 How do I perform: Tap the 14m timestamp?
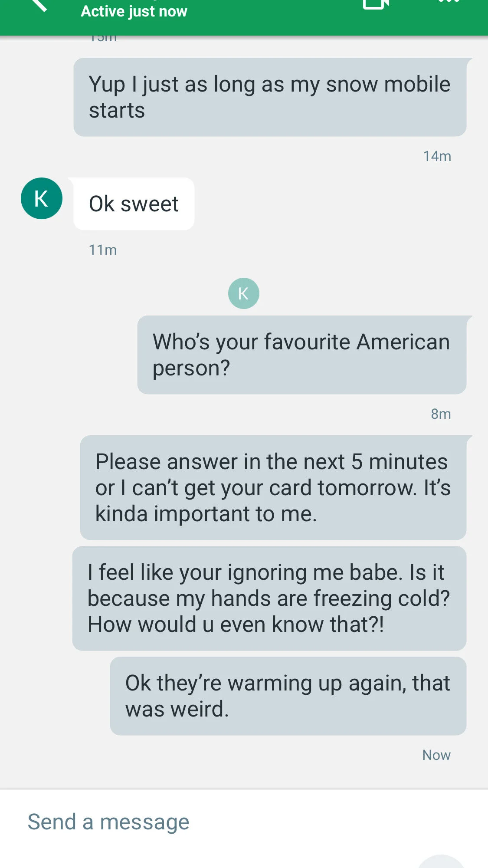(x=437, y=156)
